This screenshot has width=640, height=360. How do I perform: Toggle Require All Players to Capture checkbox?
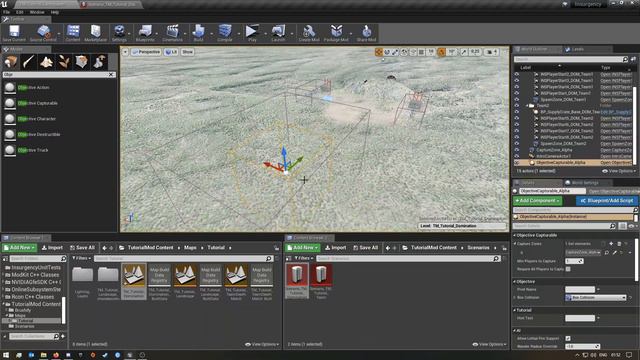coord(568,269)
